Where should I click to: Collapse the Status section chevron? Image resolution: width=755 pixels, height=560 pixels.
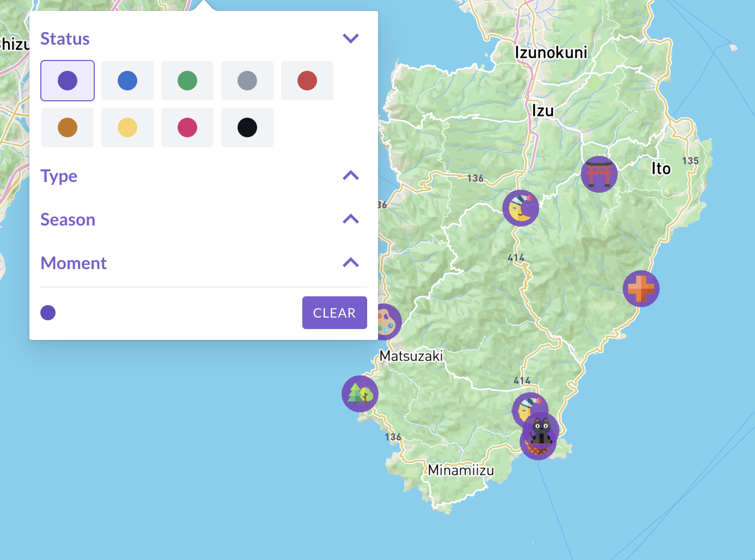click(351, 39)
